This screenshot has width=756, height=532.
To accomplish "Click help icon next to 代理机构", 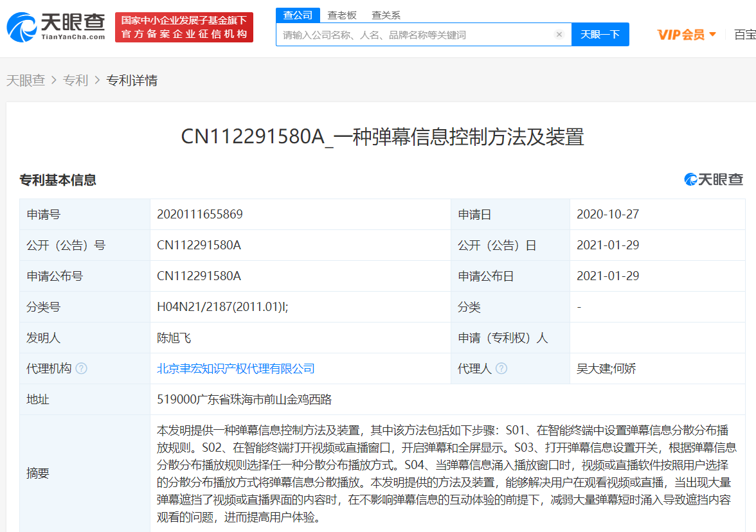I will [81, 369].
